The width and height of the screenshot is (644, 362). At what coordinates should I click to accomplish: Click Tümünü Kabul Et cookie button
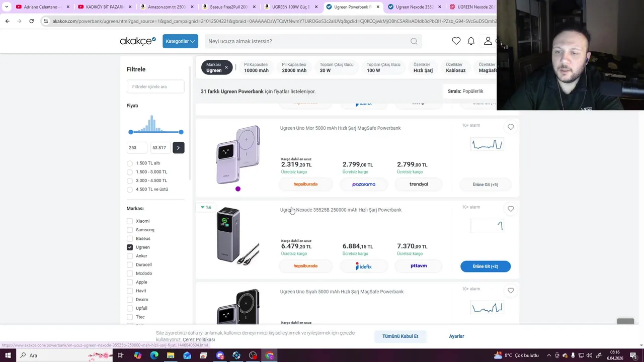coord(400,336)
